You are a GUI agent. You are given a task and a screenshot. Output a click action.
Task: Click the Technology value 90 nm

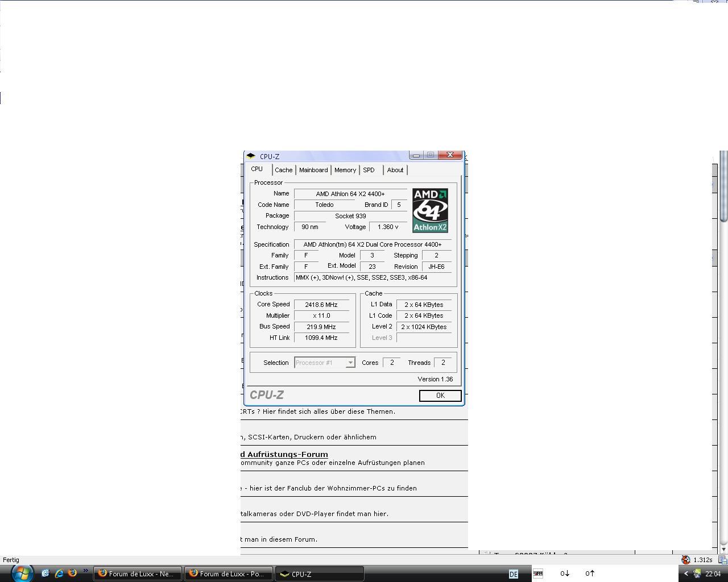click(310, 227)
